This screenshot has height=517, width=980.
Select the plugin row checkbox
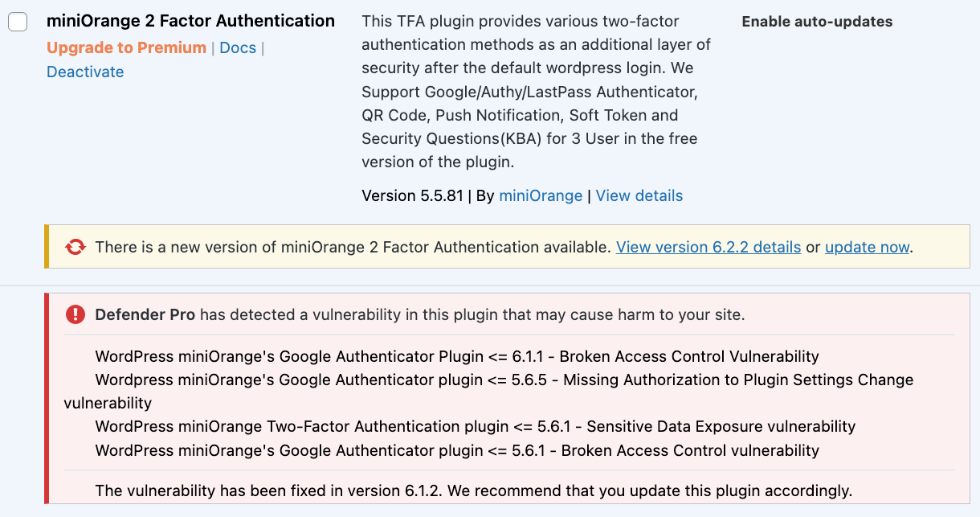coord(18,22)
